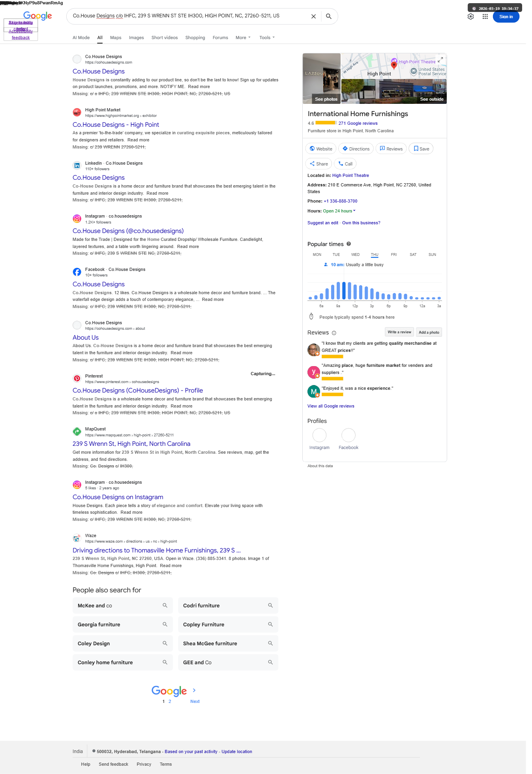Open See photos thumbnail
The image size is (532, 774).
(x=322, y=79)
